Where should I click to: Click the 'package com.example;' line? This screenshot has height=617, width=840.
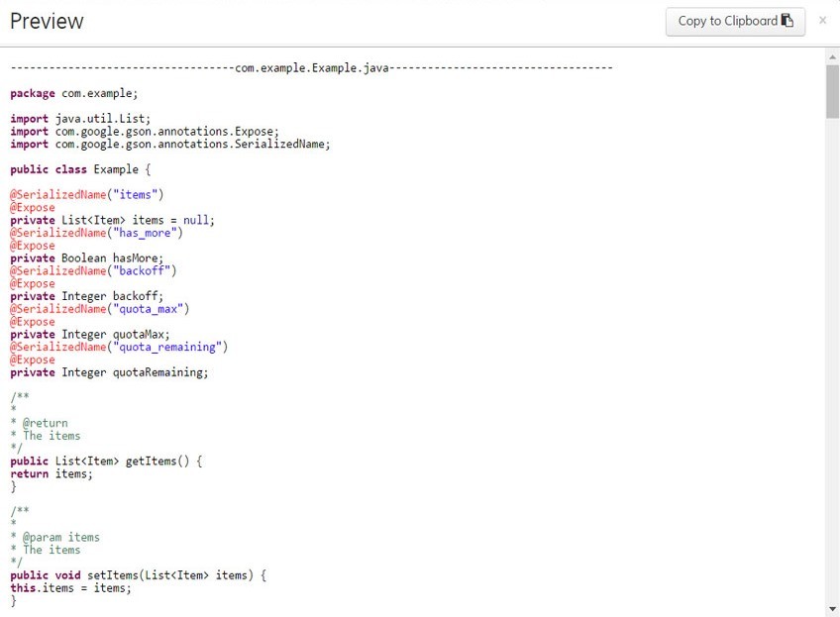click(74, 94)
